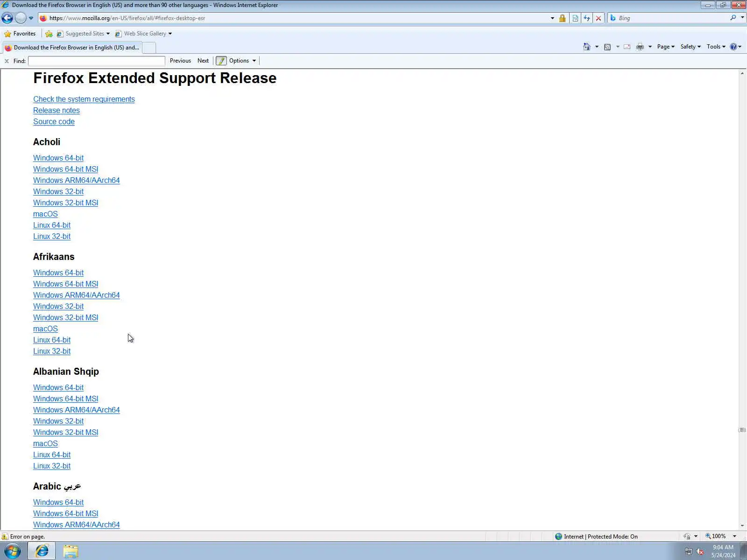The image size is (747, 560).
Task: Refresh the page with the Refresh icon
Action: pyautogui.click(x=587, y=18)
